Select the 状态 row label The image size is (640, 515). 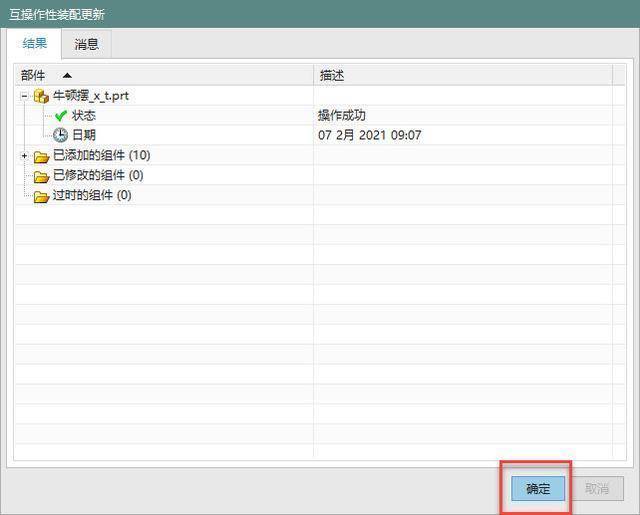(84, 115)
